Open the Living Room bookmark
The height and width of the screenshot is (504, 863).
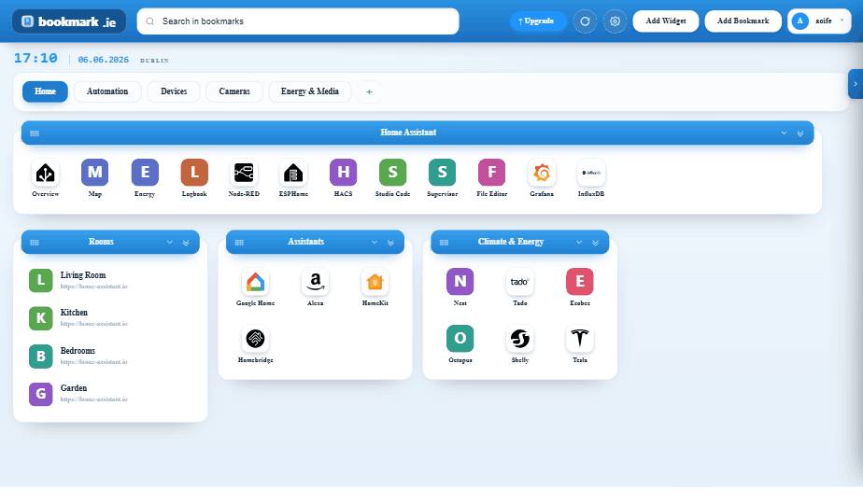coord(110,280)
